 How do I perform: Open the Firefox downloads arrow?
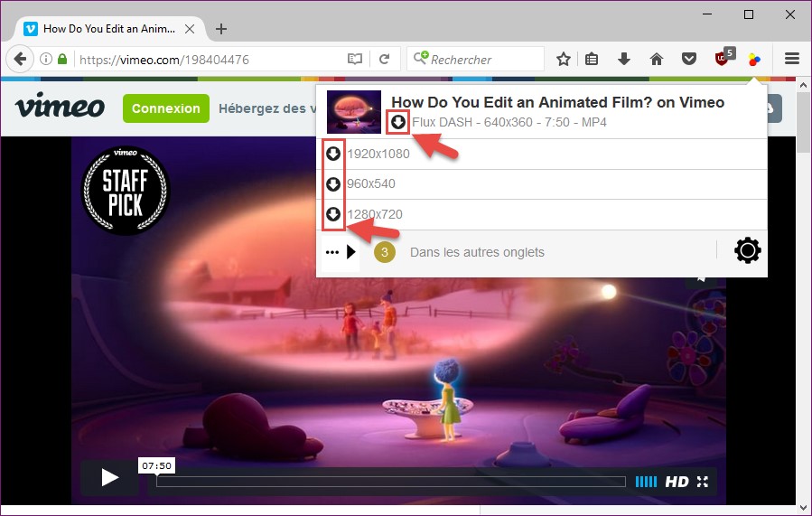coord(624,59)
